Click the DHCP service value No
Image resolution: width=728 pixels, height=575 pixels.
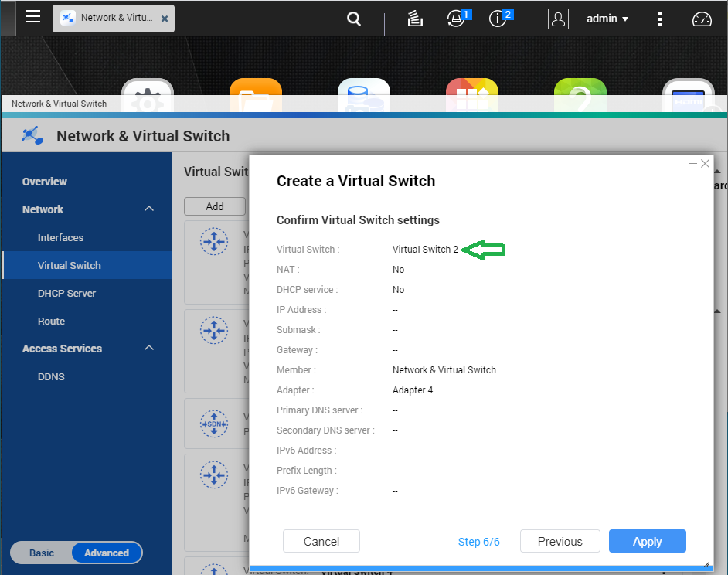tap(398, 290)
